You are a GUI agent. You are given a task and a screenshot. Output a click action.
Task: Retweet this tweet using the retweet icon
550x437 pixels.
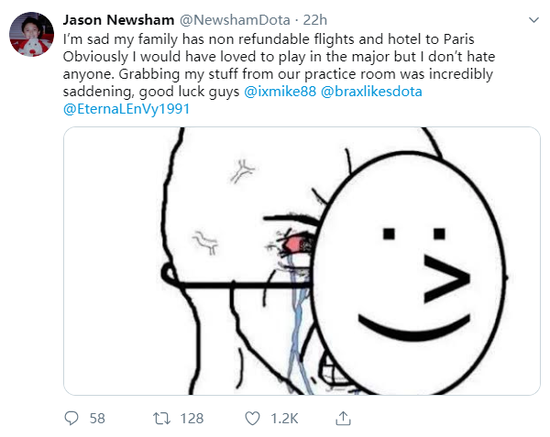(162, 418)
